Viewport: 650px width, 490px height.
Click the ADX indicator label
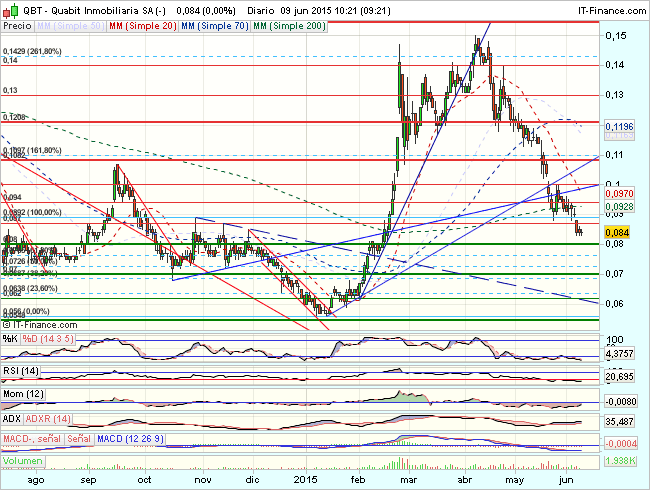(12, 419)
